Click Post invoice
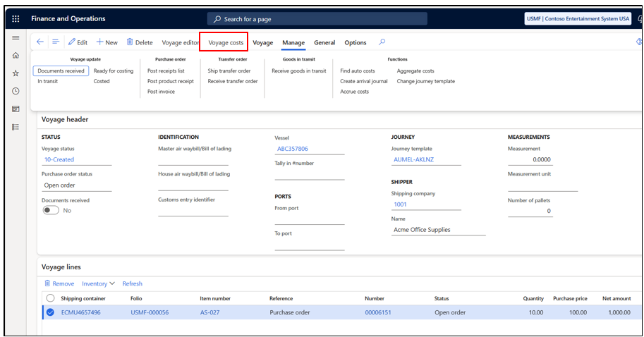This screenshot has height=337, width=644. pyautogui.click(x=161, y=92)
